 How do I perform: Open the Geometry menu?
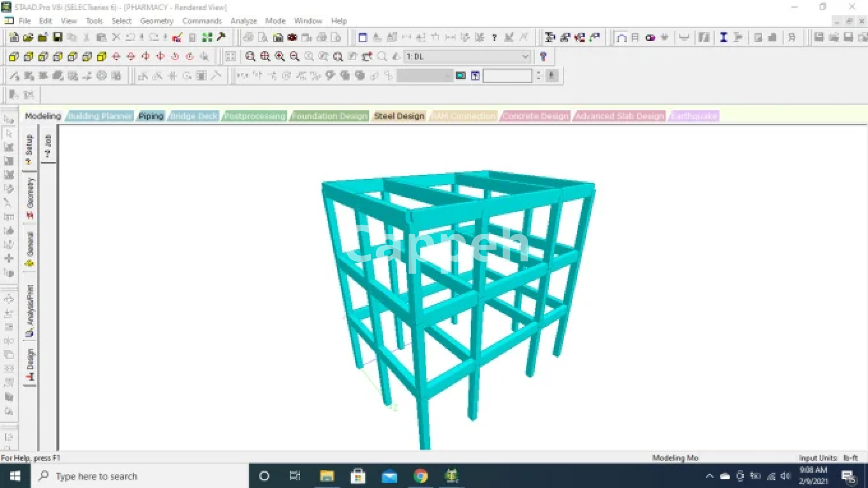[x=156, y=21]
